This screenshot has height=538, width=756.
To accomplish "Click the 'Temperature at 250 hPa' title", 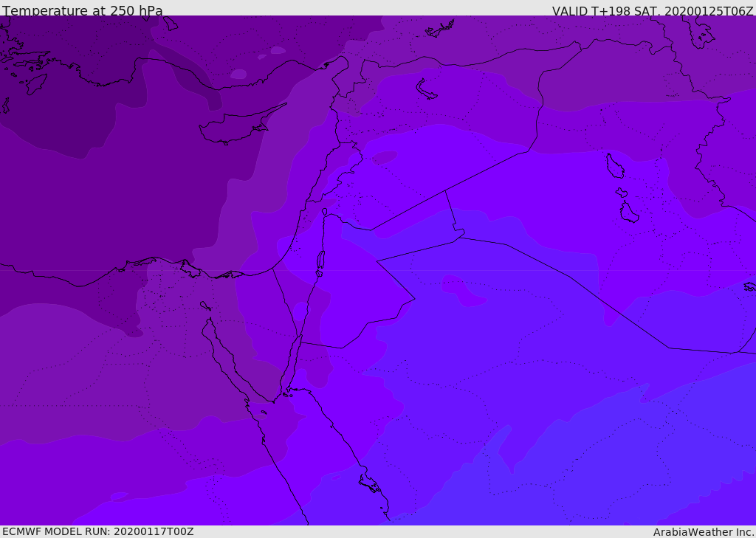I will [83, 10].
